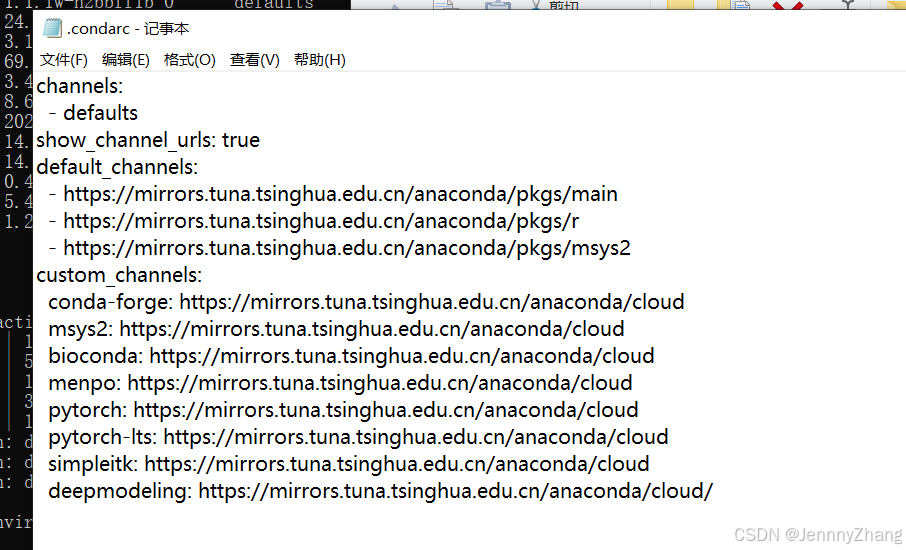Click the 'channels:' line
Image resolution: width=906 pixels, height=550 pixels.
[x=80, y=86]
